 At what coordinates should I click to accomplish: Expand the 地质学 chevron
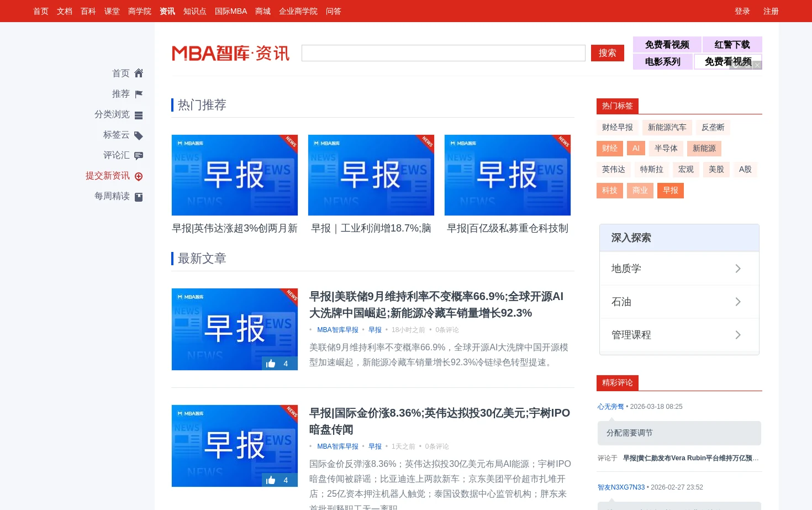click(x=738, y=269)
